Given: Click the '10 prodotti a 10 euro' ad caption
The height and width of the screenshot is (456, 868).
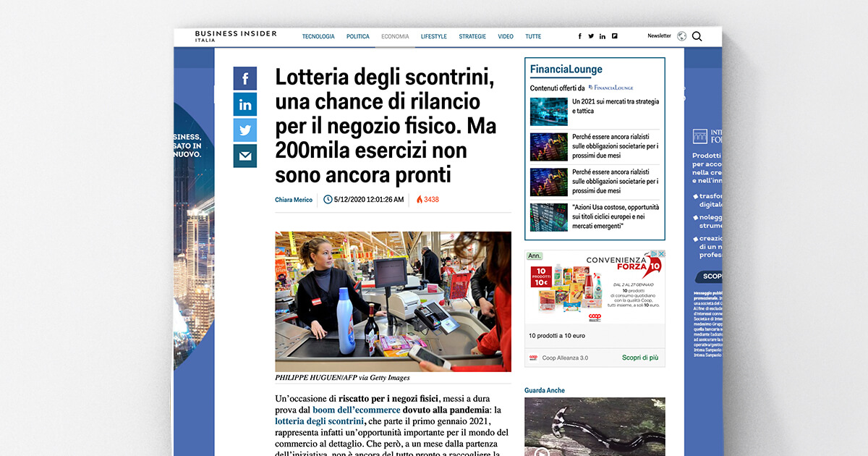Looking at the screenshot, I should 557,336.
